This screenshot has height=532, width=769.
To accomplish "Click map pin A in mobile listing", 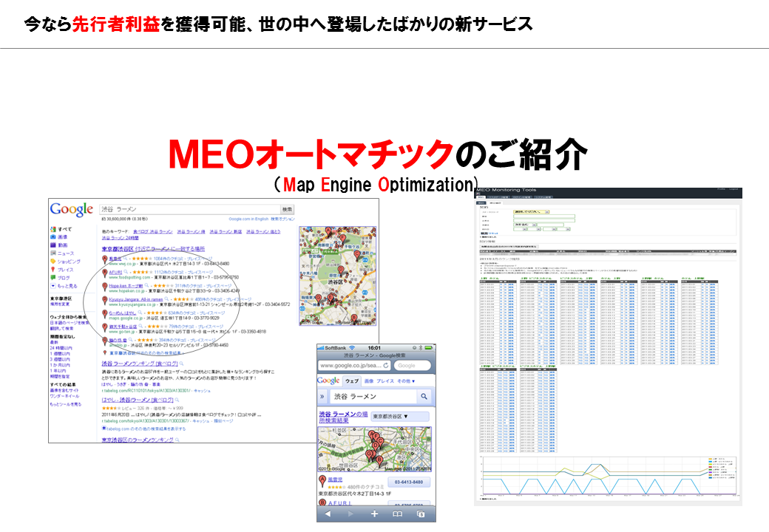I will pos(323,481).
